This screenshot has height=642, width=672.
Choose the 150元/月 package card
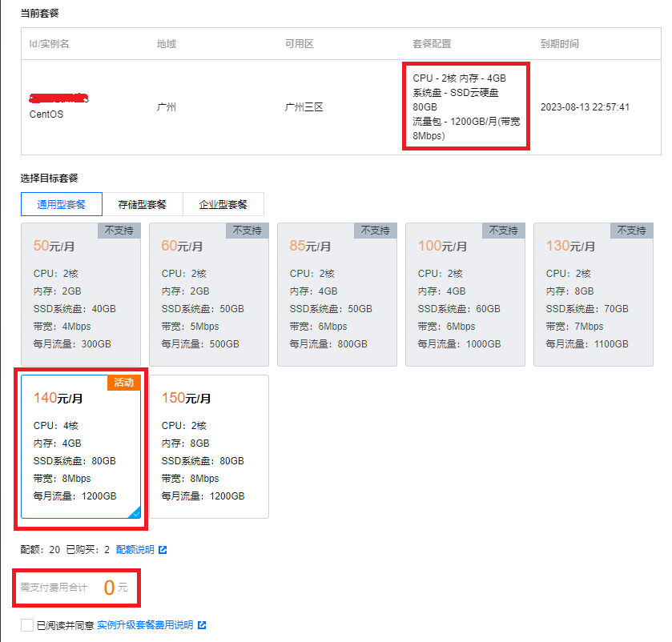point(209,447)
